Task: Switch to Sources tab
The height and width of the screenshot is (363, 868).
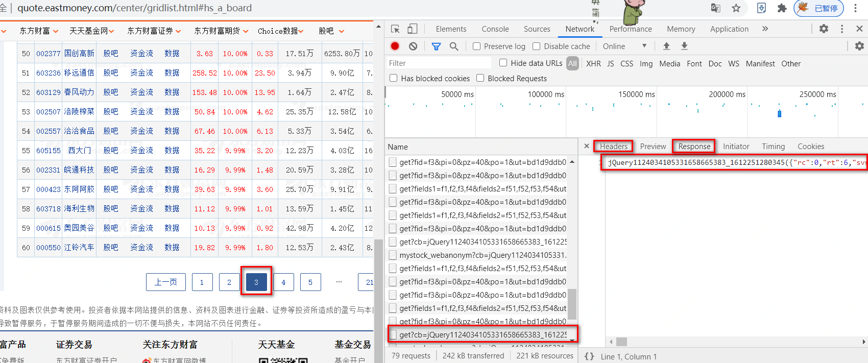Action: click(x=537, y=29)
